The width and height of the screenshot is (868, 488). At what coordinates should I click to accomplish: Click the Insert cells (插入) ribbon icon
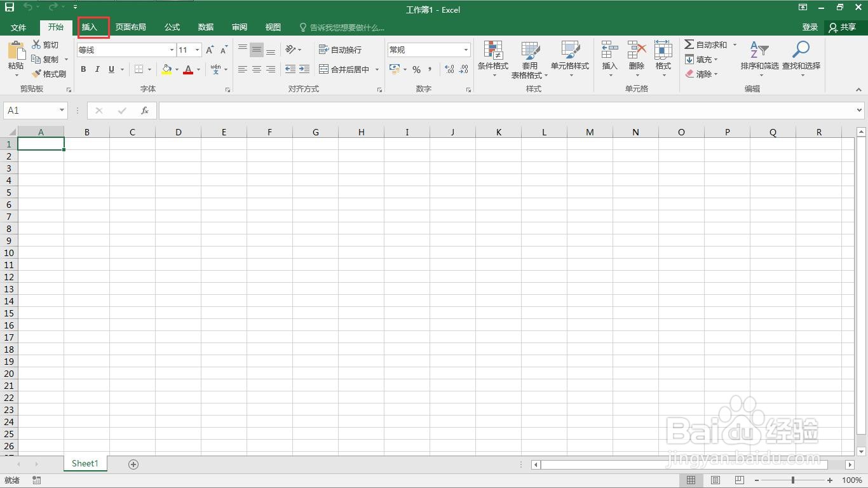(610, 51)
